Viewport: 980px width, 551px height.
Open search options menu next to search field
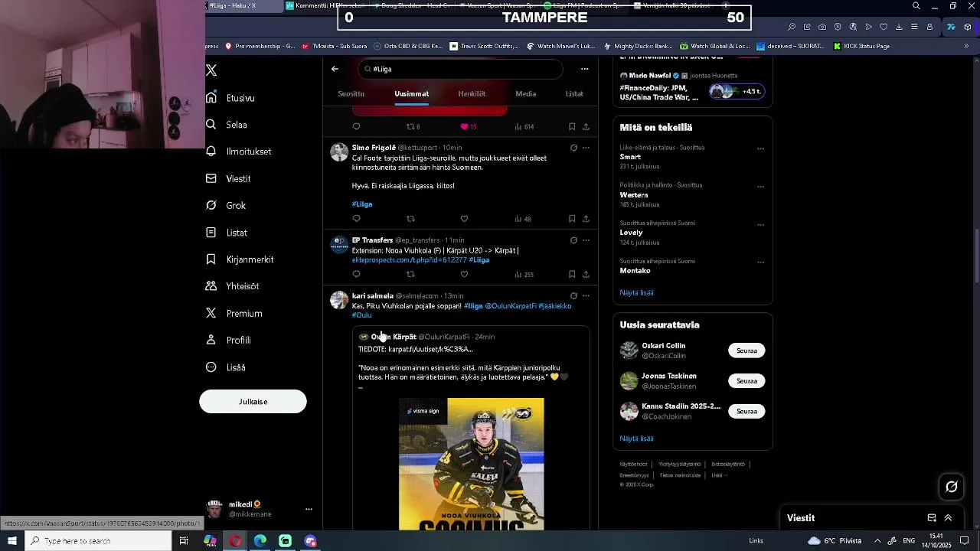(584, 69)
